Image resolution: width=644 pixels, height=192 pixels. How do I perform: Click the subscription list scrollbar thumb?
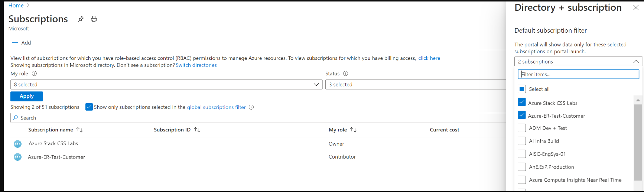click(638, 142)
